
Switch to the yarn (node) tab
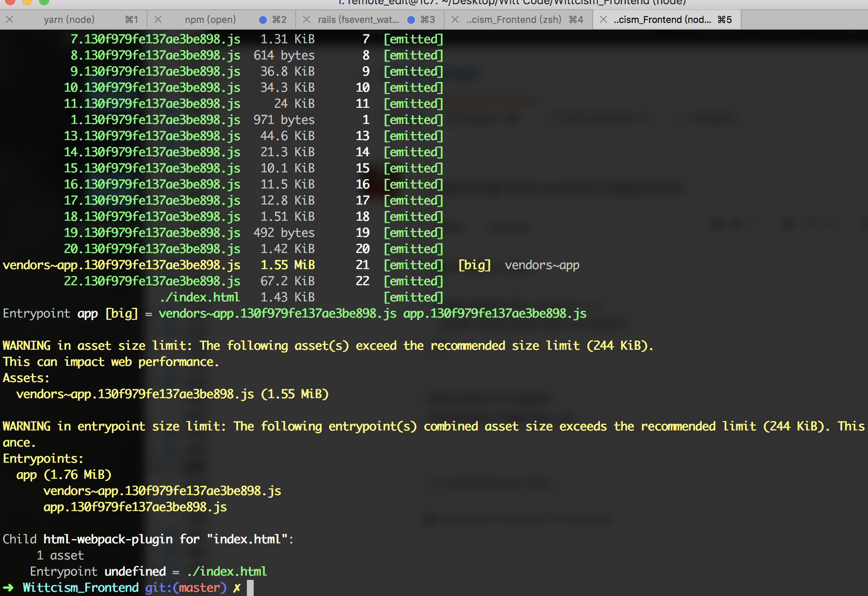[x=69, y=19]
